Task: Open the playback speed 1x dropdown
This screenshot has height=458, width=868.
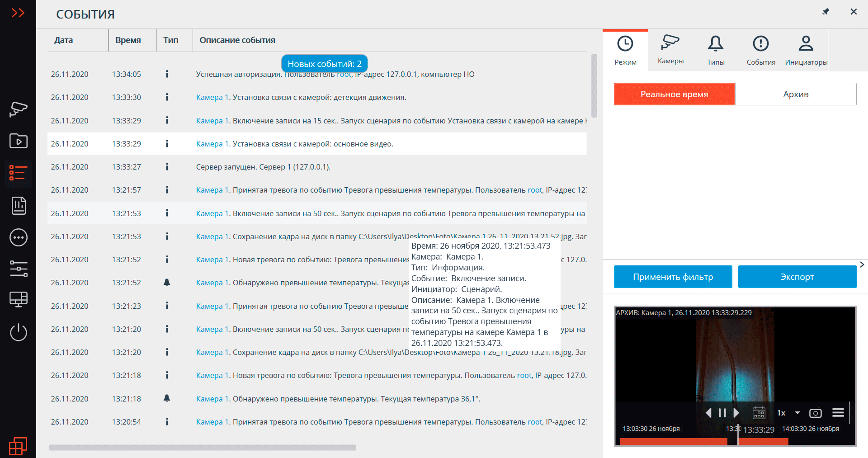Action: tap(788, 413)
